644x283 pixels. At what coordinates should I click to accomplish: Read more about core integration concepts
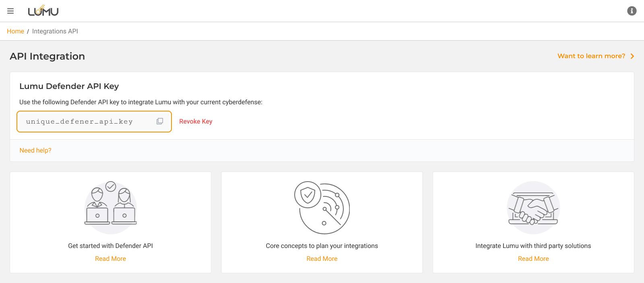(x=322, y=259)
